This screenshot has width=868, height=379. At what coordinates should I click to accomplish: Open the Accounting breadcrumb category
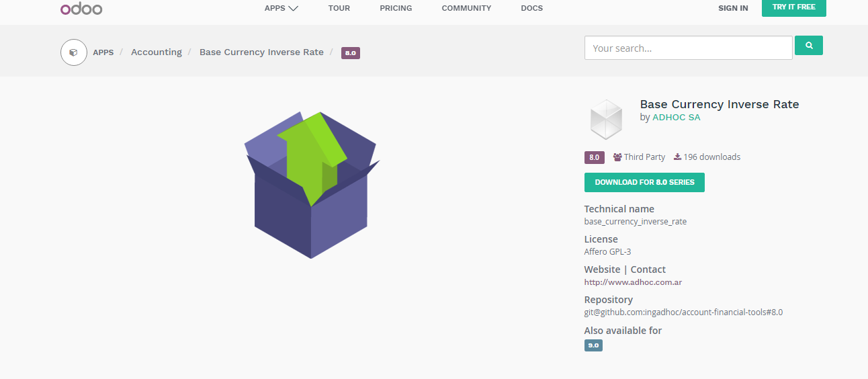[157, 52]
